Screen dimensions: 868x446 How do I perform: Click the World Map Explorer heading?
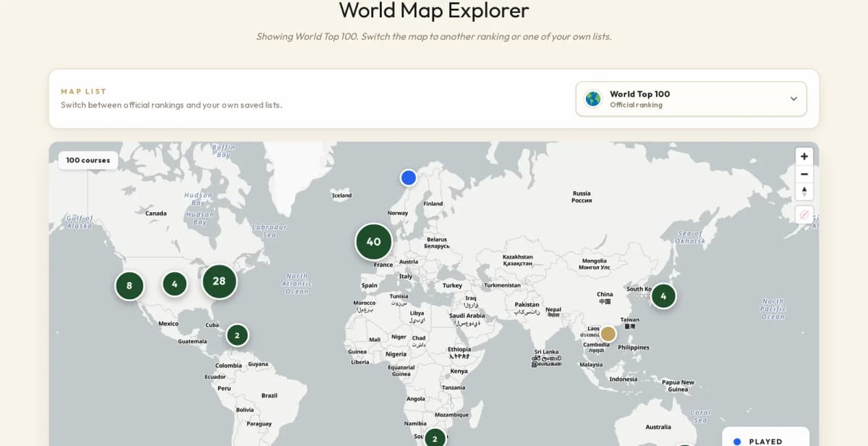pos(434,10)
